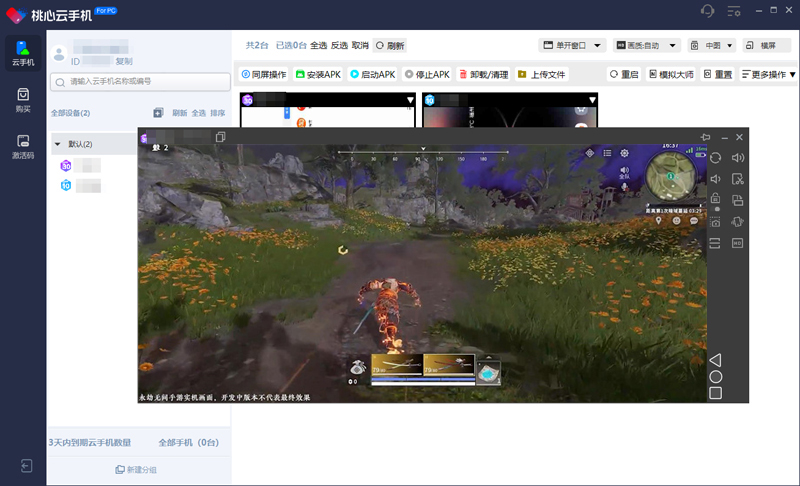Raise the volume in the phone sidebar
This screenshot has height=486, width=800.
738,158
